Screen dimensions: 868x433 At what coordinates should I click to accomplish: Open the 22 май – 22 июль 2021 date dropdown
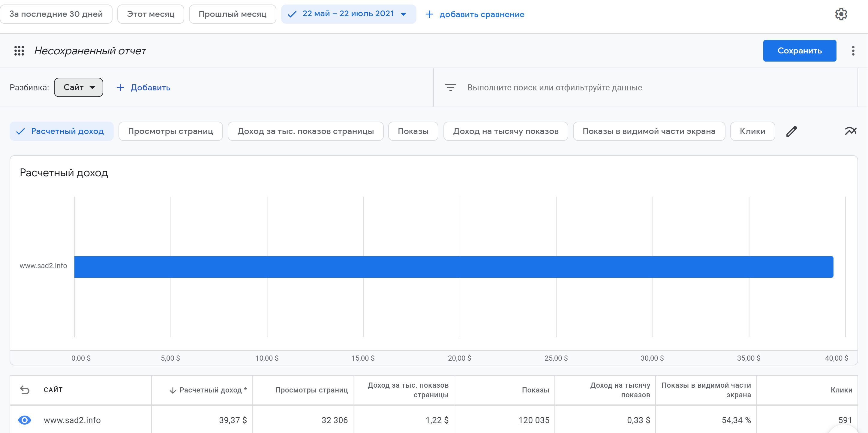pos(348,14)
